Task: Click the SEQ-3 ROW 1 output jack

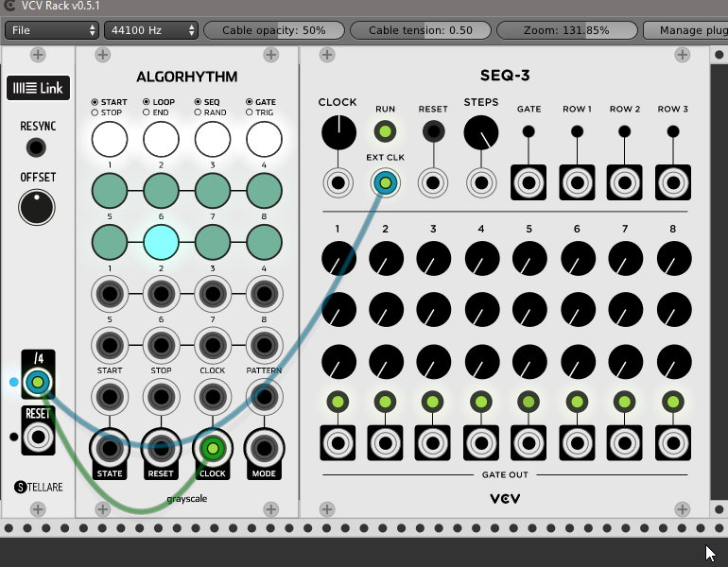Action: coord(576,182)
